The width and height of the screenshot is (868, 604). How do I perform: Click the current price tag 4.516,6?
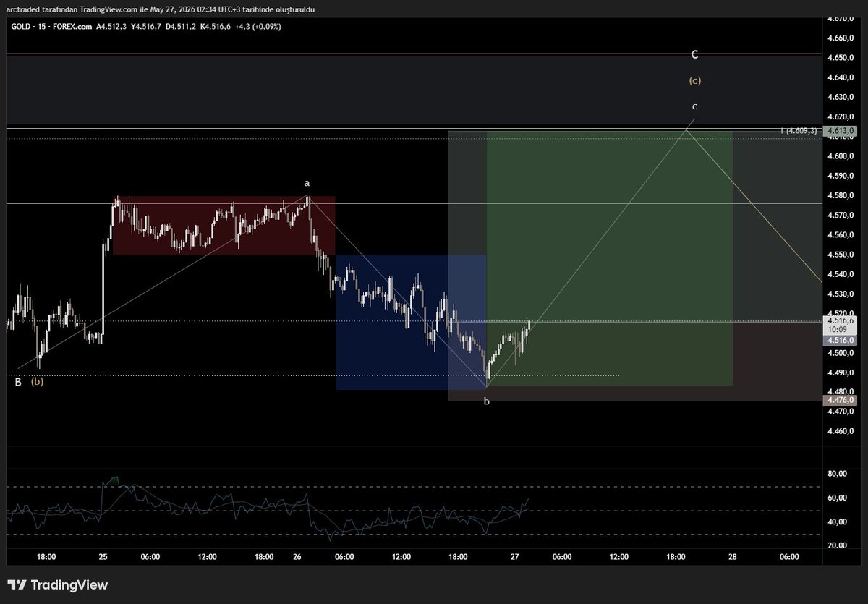tap(840, 320)
